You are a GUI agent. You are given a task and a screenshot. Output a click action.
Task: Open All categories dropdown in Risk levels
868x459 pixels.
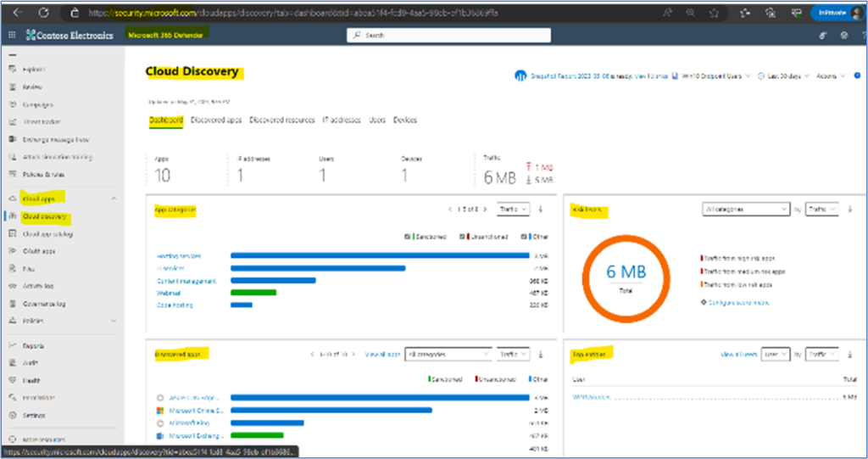[x=746, y=209]
